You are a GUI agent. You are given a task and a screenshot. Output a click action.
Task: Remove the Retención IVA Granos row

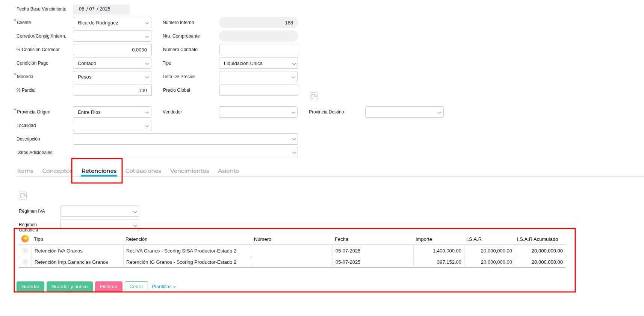(x=25, y=251)
